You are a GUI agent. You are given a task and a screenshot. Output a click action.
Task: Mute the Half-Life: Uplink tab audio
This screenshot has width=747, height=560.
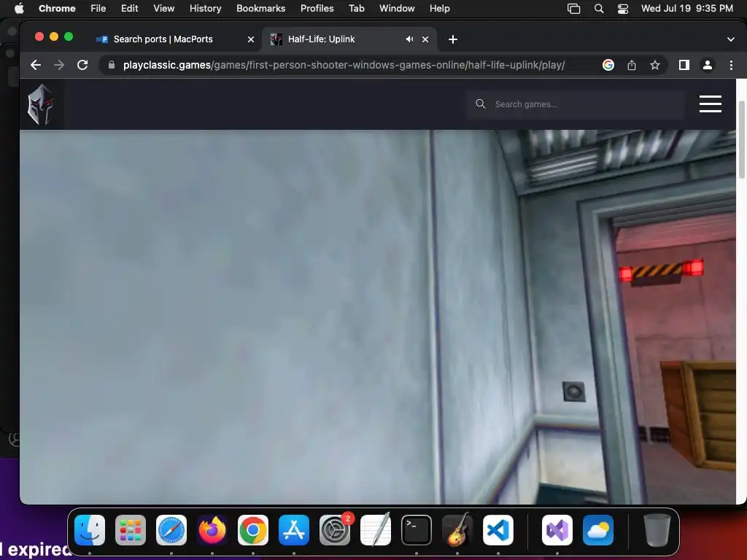409,39
